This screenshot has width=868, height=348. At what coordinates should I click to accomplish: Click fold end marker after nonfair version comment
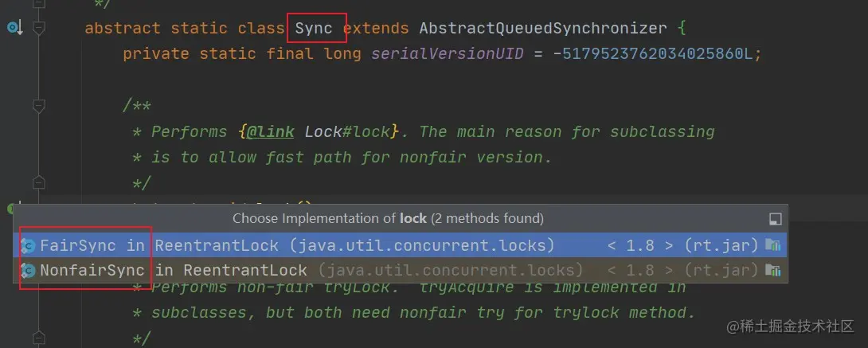point(38,182)
